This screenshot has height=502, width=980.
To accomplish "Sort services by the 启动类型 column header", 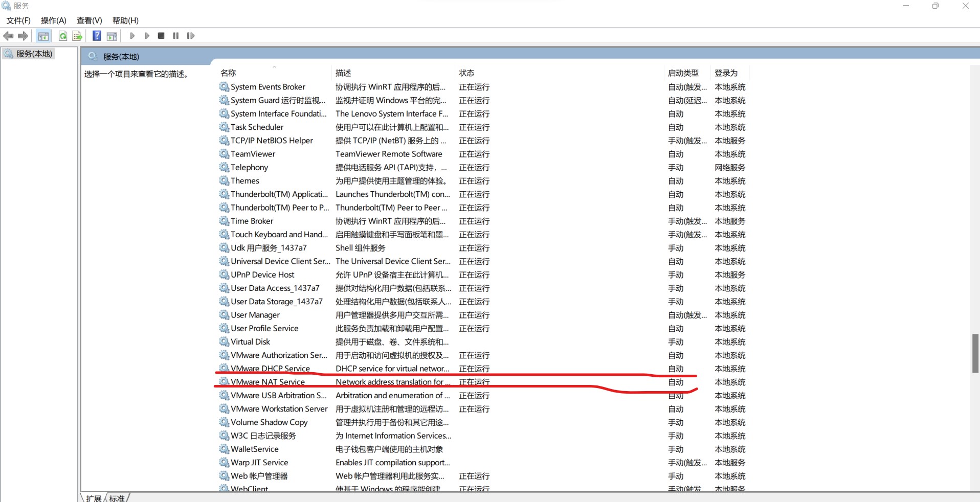I will pos(684,73).
